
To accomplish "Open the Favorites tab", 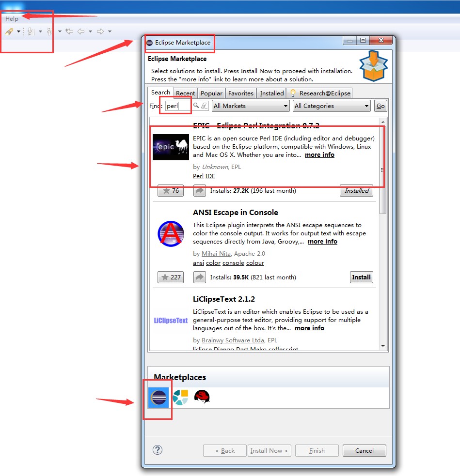I will click(x=240, y=93).
